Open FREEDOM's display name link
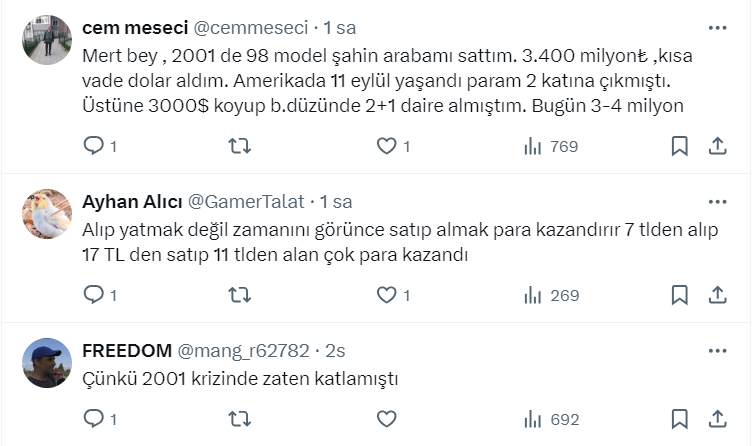The width and height of the screenshot is (755, 446). (x=125, y=351)
